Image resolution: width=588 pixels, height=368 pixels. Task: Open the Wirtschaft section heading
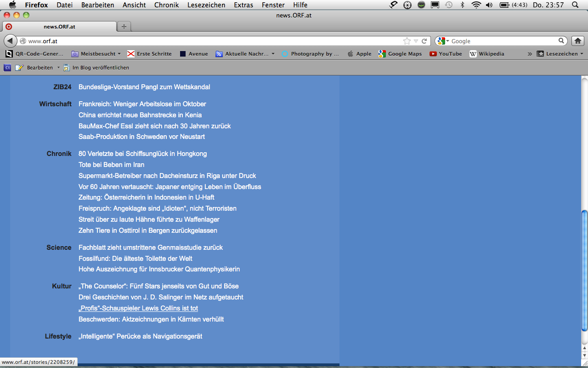click(56, 104)
